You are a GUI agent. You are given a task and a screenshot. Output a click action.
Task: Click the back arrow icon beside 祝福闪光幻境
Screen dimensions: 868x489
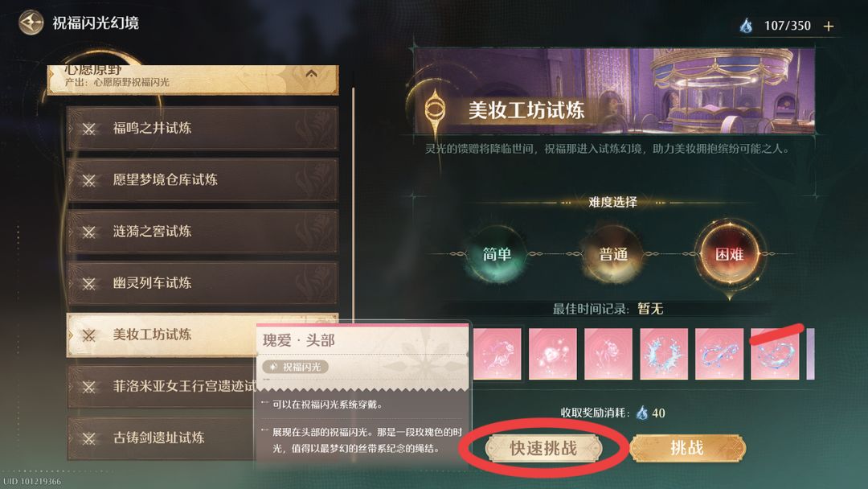pyautogui.click(x=31, y=23)
